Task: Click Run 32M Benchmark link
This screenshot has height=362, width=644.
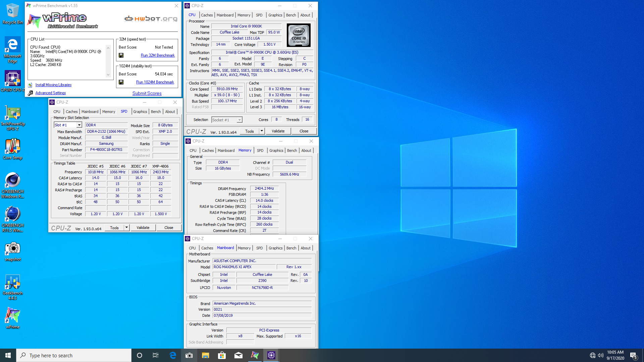Action: [158, 55]
